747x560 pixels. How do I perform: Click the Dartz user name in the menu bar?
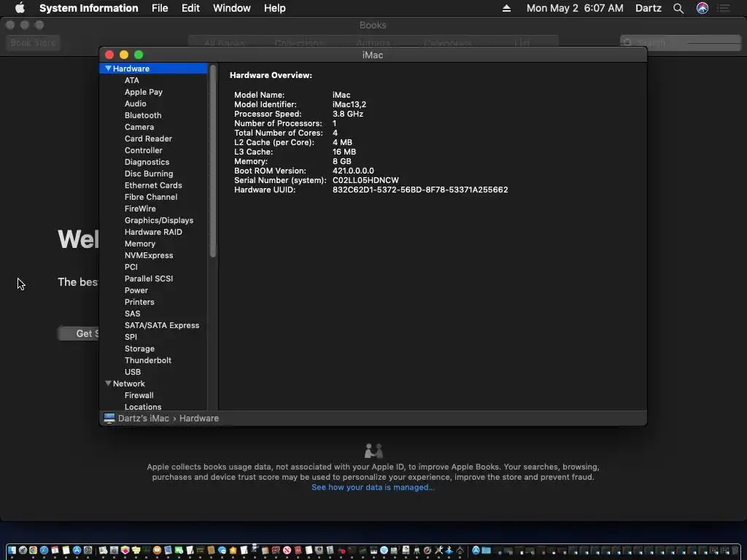click(x=649, y=8)
